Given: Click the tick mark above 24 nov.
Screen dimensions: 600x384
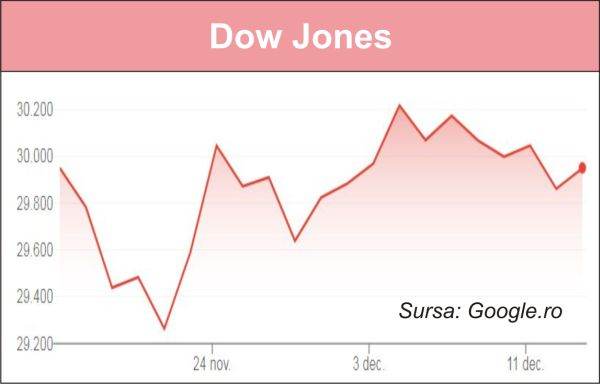Looking at the screenshot, I should point(212,348).
